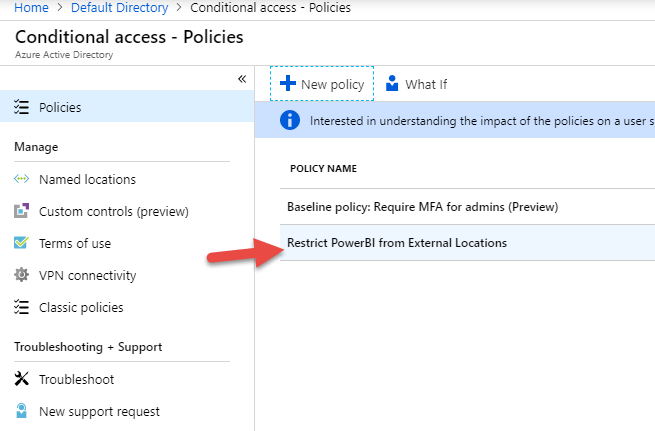Image resolution: width=655 pixels, height=431 pixels.
Task: Open the Default Directory breadcrumb link
Action: [x=119, y=8]
